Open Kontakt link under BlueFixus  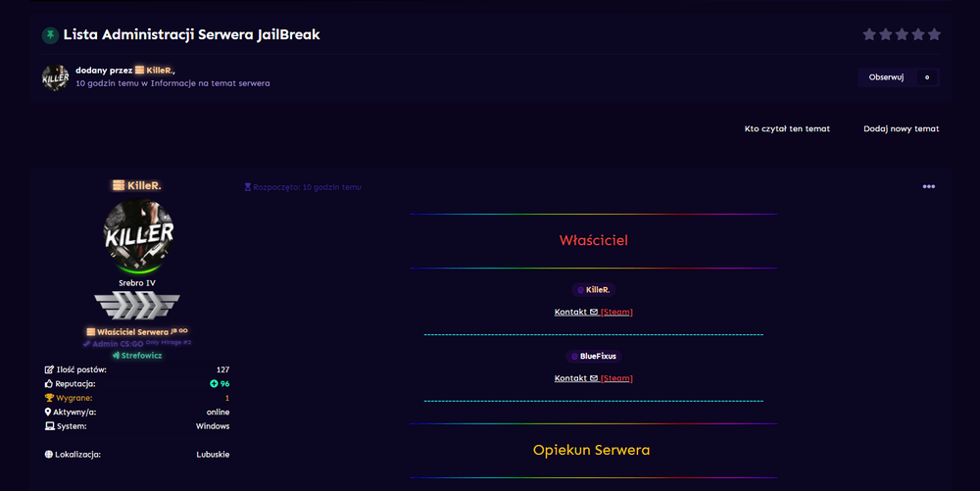(x=570, y=378)
